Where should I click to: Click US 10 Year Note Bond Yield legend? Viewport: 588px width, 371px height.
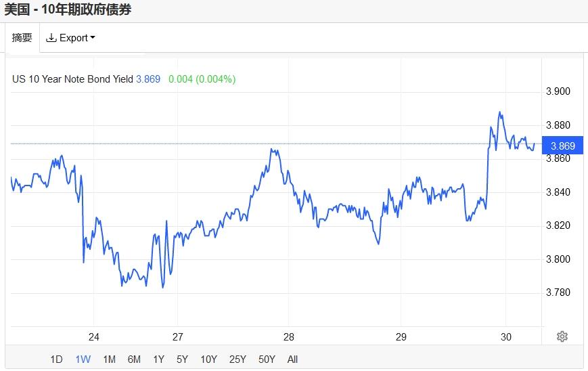point(73,79)
